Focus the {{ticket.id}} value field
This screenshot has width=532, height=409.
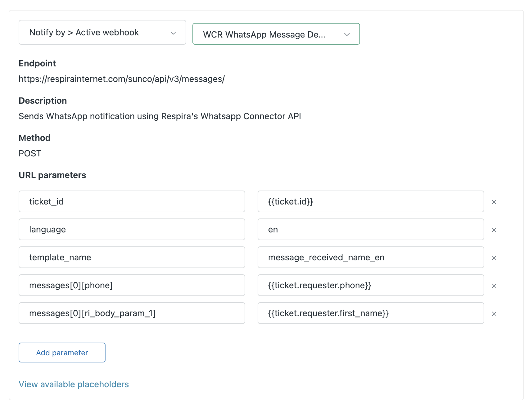371,202
